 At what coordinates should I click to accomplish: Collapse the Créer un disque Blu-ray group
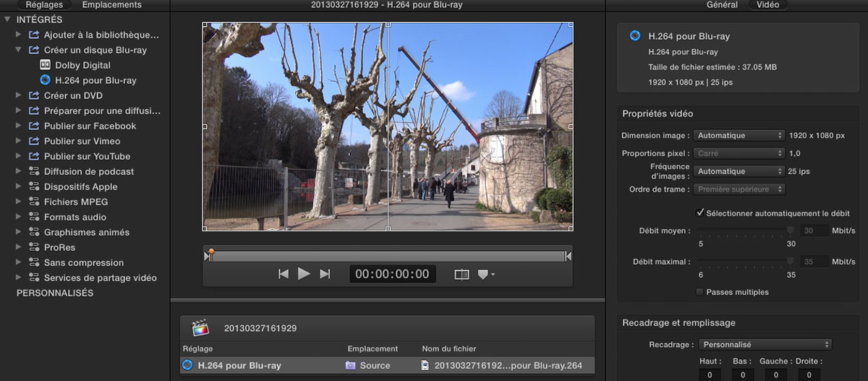[19, 50]
